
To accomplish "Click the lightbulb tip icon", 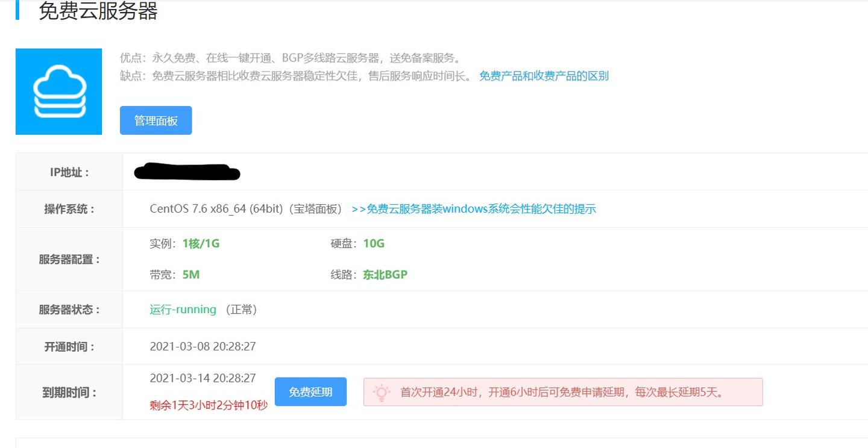I will [x=382, y=393].
